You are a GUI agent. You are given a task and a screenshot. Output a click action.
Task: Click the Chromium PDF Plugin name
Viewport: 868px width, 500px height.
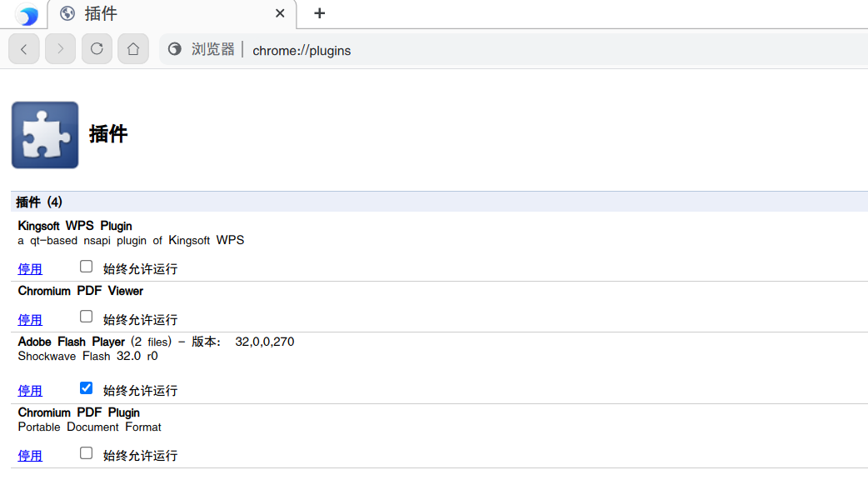(x=78, y=413)
